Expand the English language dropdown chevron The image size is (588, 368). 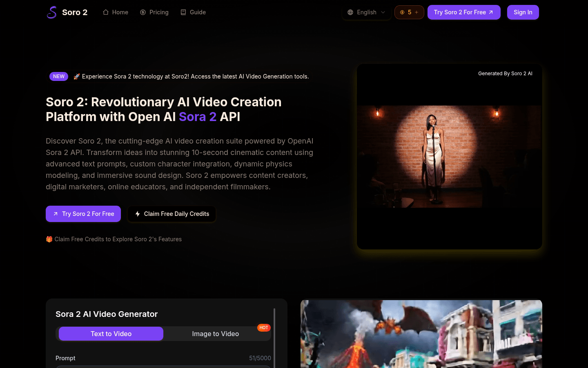pyautogui.click(x=383, y=12)
